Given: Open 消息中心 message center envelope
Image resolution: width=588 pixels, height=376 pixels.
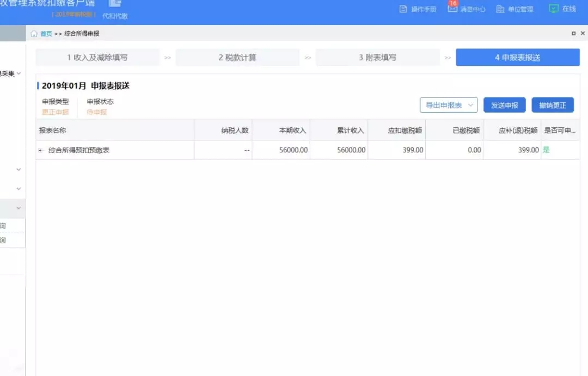Looking at the screenshot, I should 452,9.
